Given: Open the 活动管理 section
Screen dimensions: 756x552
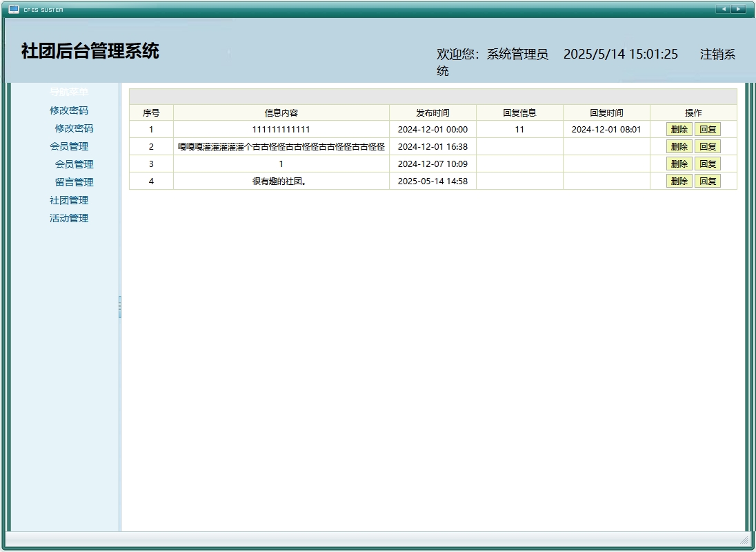Looking at the screenshot, I should [70, 218].
